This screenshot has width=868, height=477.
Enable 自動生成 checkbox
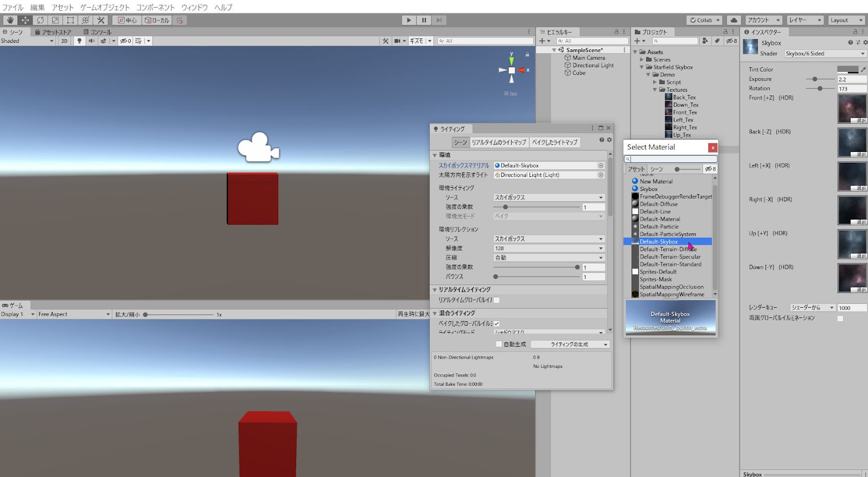pos(499,344)
